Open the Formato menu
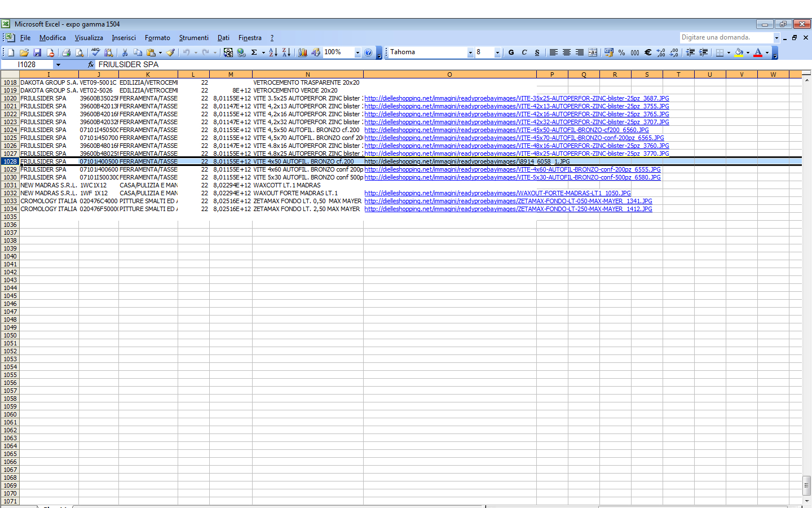The width and height of the screenshot is (812, 508). pos(157,38)
